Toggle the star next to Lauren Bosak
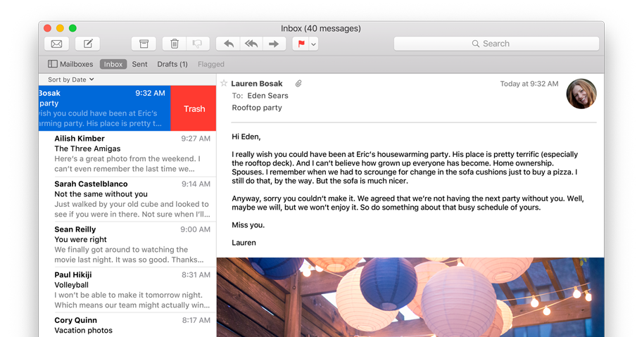This screenshot has width=644, height=337. pos(224,83)
